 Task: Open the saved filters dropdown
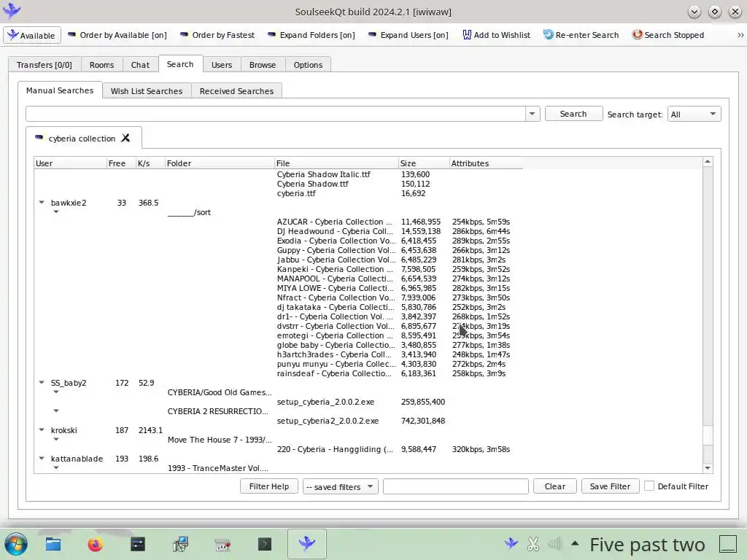[x=340, y=486]
